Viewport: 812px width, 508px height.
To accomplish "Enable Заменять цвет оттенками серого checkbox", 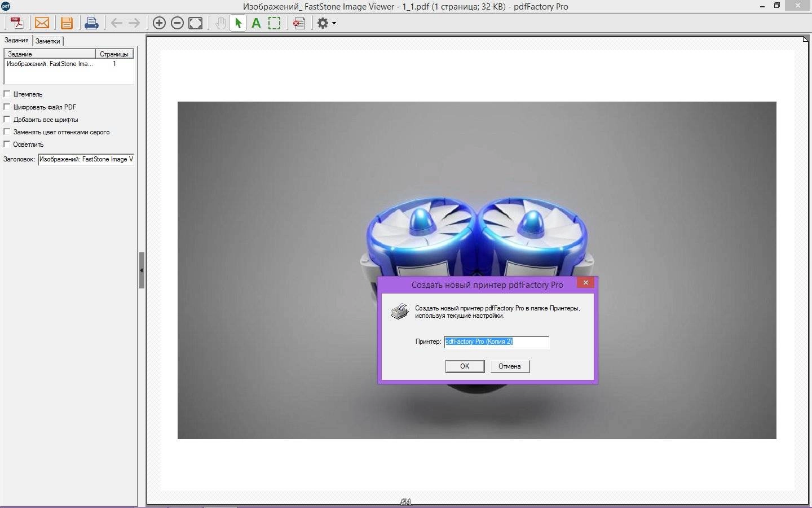I will pyautogui.click(x=7, y=132).
